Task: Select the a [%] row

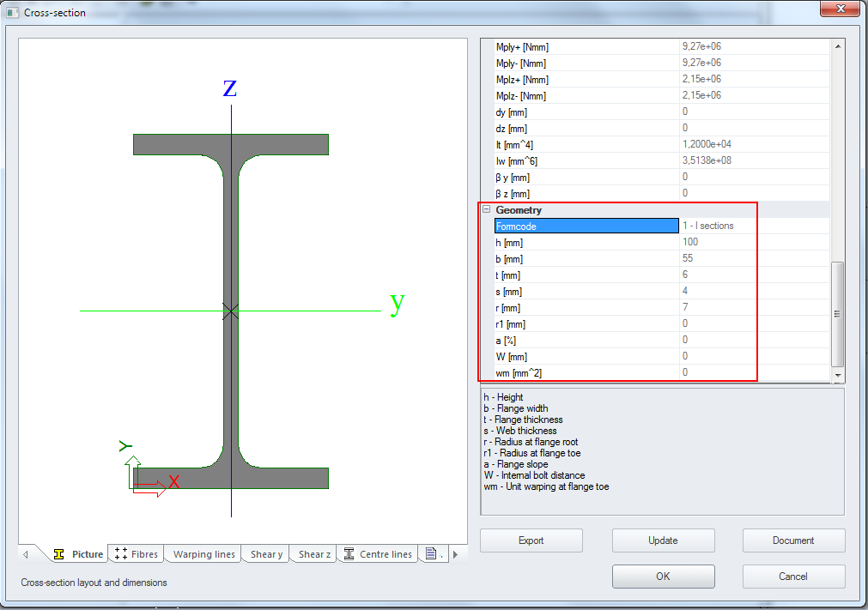Action: point(662,340)
